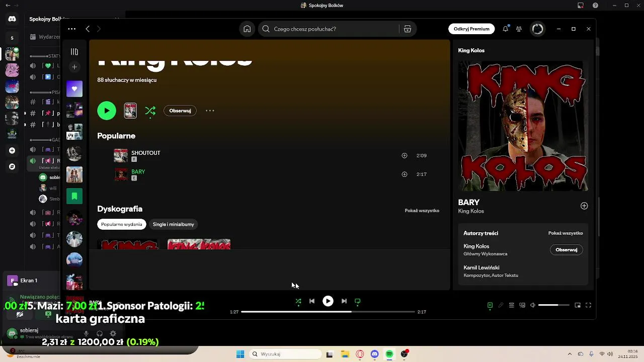Screen dimensions: 644x362
Task: Mute with the Spotify speaker icon
Action: point(533,305)
